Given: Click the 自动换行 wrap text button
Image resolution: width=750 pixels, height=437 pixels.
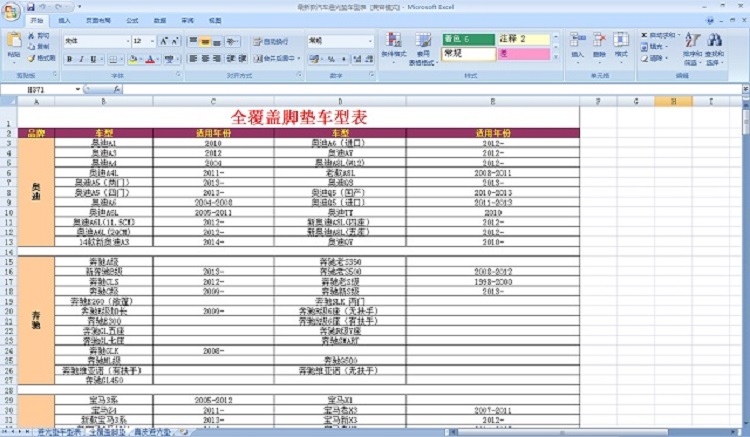Looking at the screenshot, I should (x=271, y=42).
